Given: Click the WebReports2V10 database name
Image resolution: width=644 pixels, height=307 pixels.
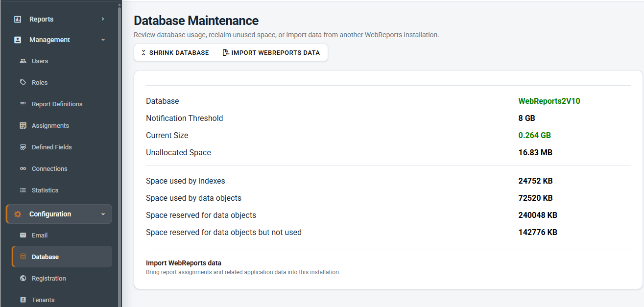Looking at the screenshot, I should [549, 101].
